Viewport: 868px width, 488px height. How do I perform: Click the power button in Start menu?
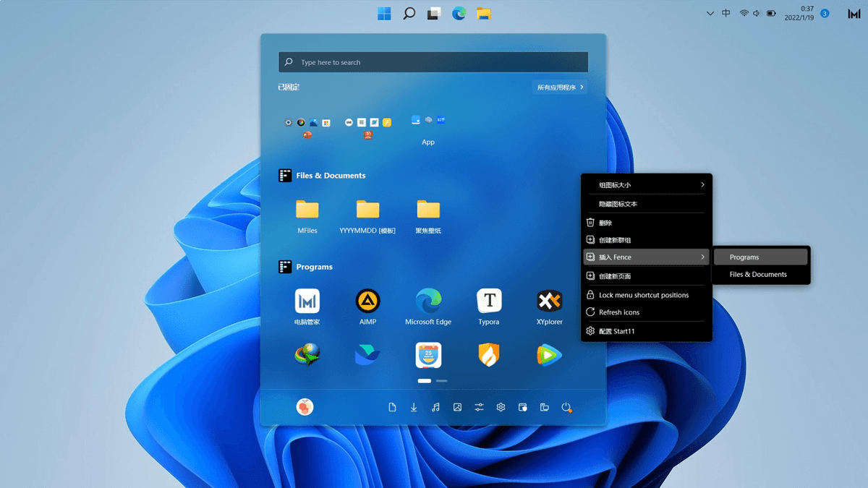point(566,408)
